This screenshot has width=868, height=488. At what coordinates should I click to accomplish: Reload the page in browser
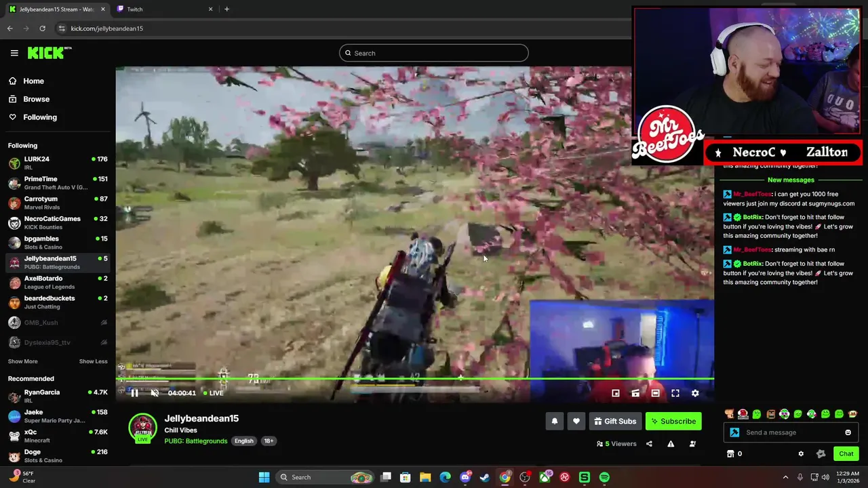pos(42,28)
